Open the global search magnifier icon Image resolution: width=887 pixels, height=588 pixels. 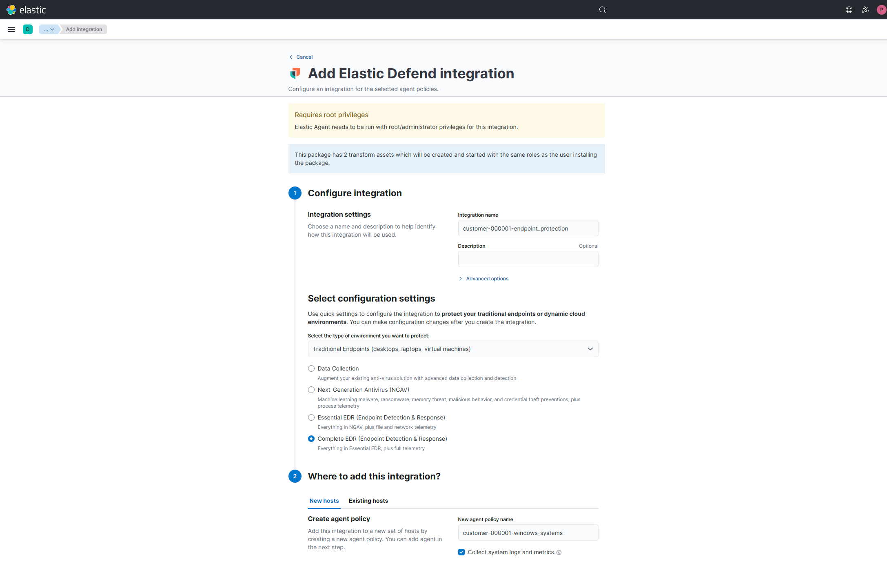[x=602, y=10]
